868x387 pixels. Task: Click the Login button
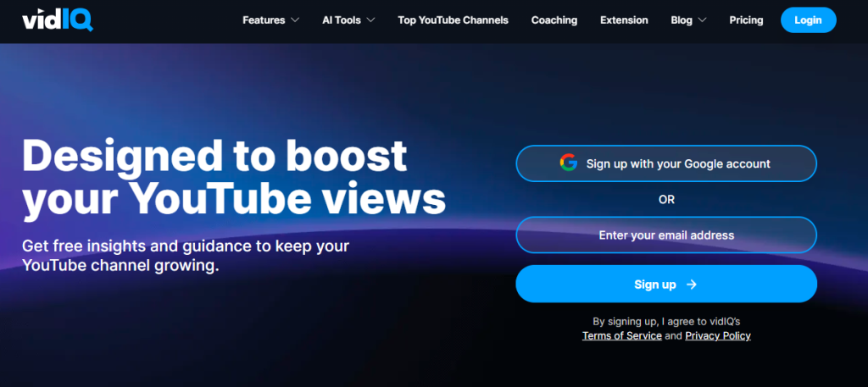pyautogui.click(x=808, y=20)
